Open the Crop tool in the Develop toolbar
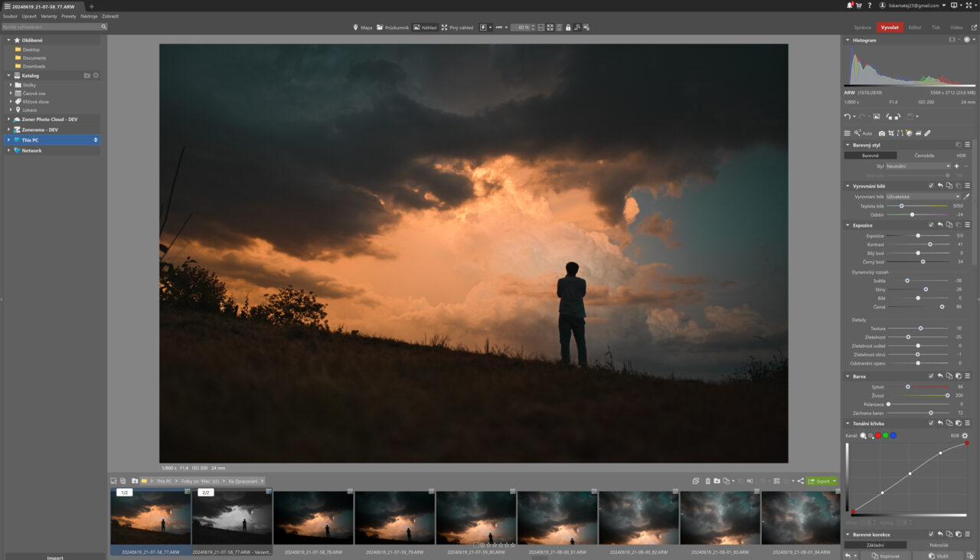The width and height of the screenshot is (980, 560). [x=890, y=133]
